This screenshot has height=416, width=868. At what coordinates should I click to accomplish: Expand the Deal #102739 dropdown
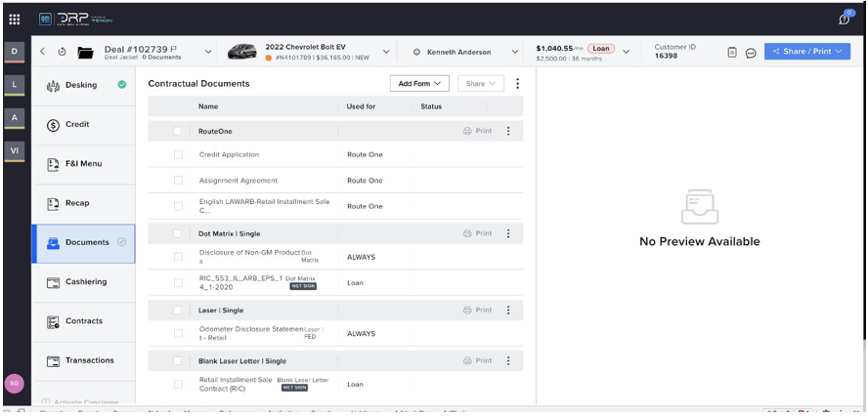click(208, 52)
